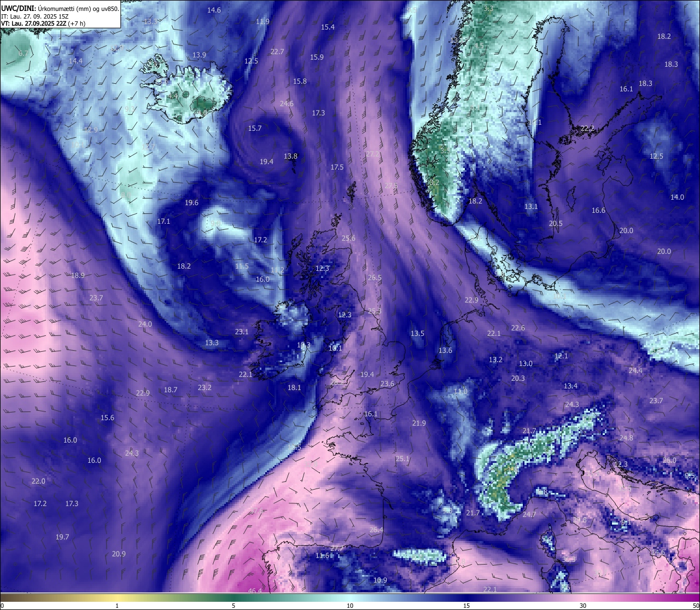Click the 22.7 value label
The height and width of the screenshot is (610, 700).
click(277, 52)
